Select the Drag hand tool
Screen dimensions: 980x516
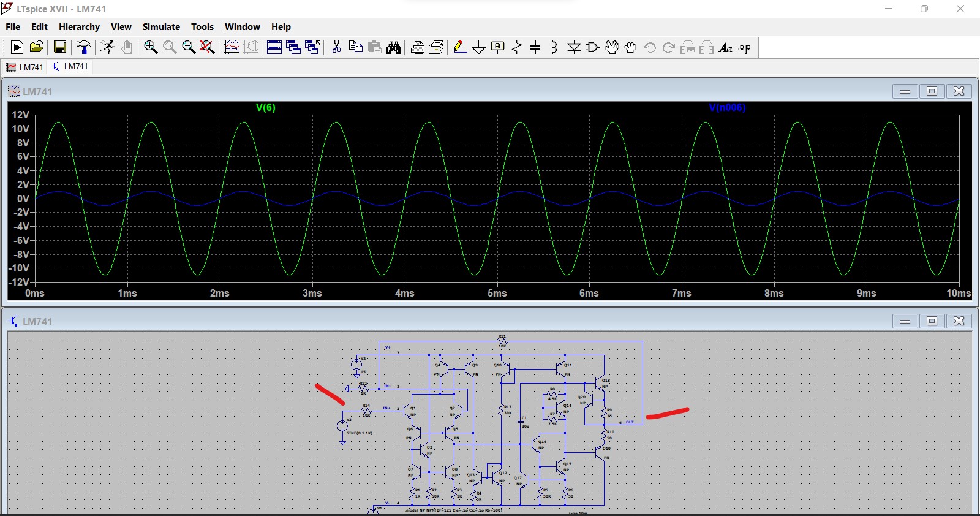[x=630, y=47]
